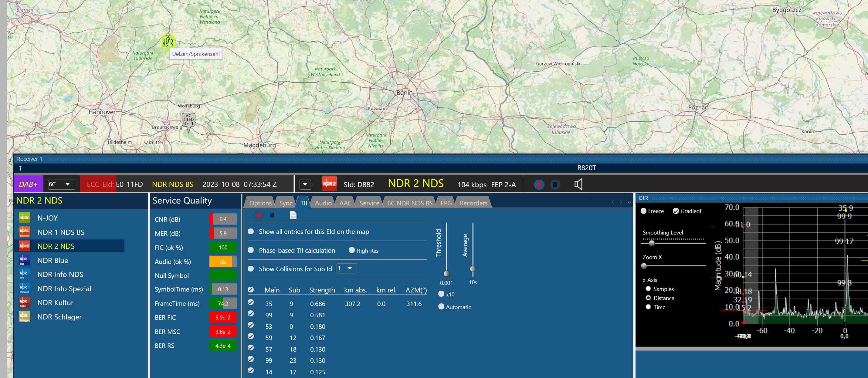Screen dimensions: 868x378
Task: Select Time for the x-Axis
Action: (x=648, y=307)
